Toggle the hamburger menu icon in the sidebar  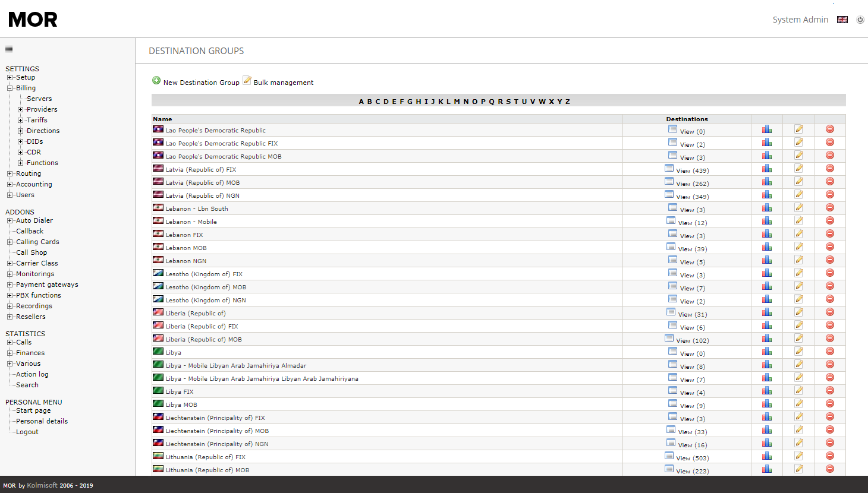(x=9, y=49)
